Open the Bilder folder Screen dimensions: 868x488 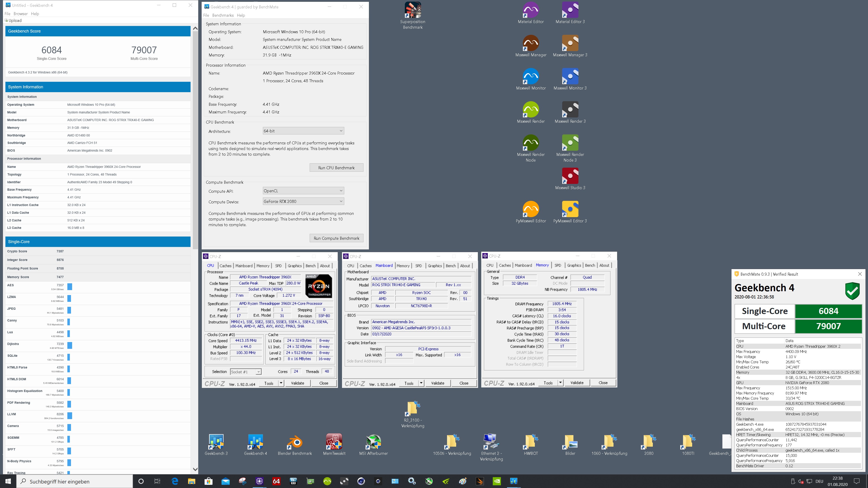[x=570, y=445]
